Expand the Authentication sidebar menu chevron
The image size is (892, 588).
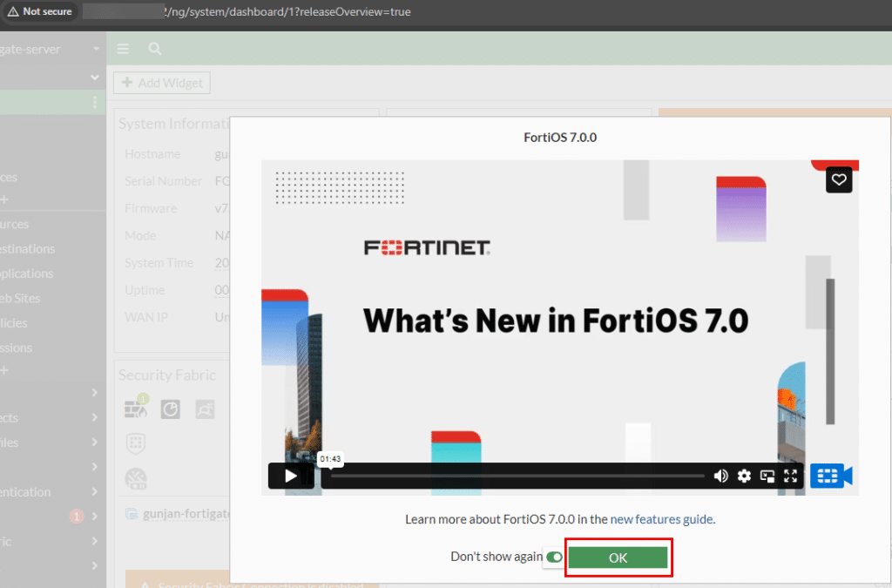[94, 492]
